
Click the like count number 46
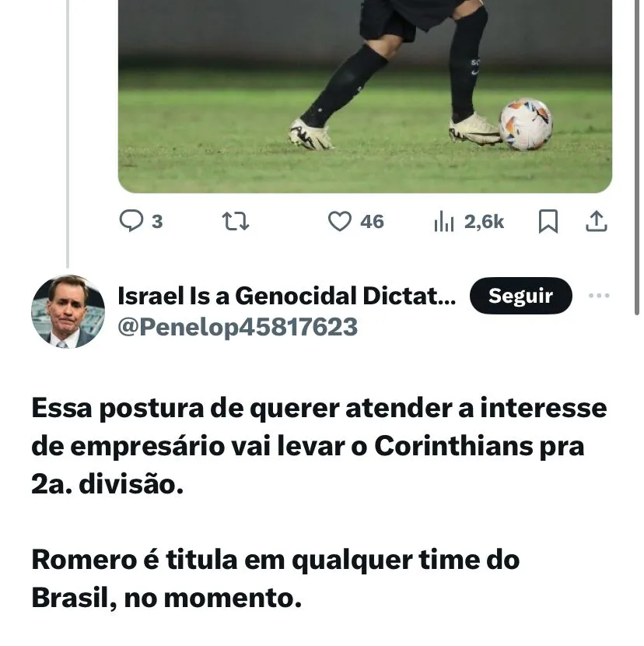(x=372, y=222)
